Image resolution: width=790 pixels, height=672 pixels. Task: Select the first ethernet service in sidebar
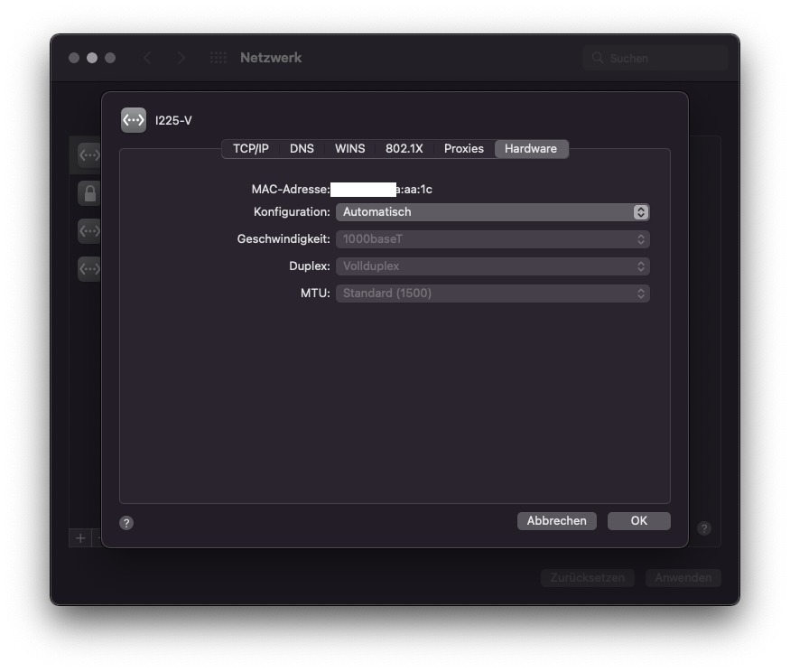pyautogui.click(x=89, y=155)
